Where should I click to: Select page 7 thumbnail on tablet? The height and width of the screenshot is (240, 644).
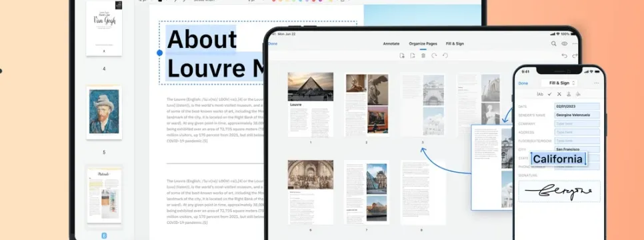pyautogui.click(x=367, y=192)
